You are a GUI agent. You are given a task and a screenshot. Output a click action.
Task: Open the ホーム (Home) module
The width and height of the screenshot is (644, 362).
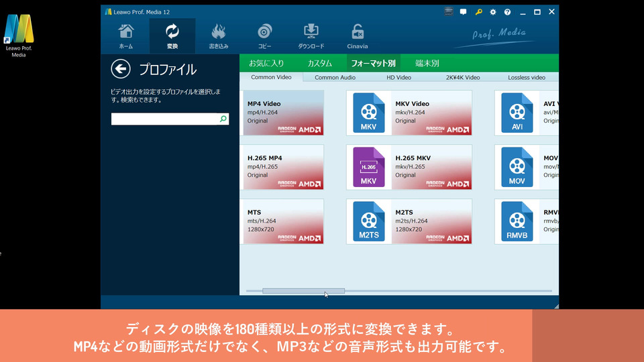pos(126,36)
